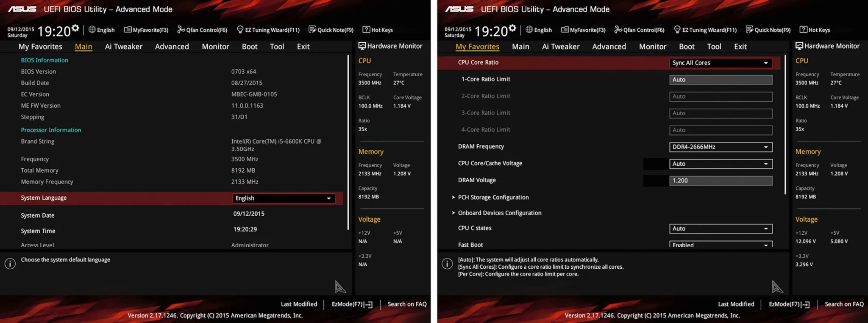Open the CPU C states dropdown

721,229
